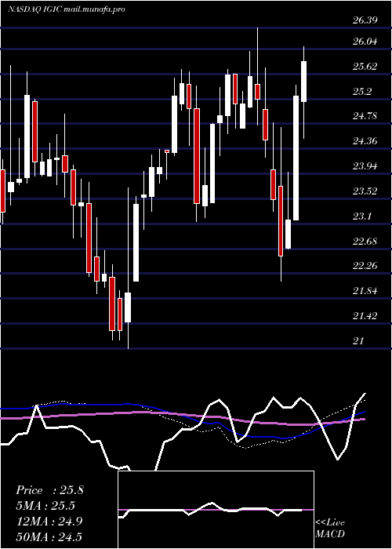Image resolution: width=392 pixels, height=549 pixels.
Task: Click the 12MA : 24.9 readout
Action: click(49, 522)
